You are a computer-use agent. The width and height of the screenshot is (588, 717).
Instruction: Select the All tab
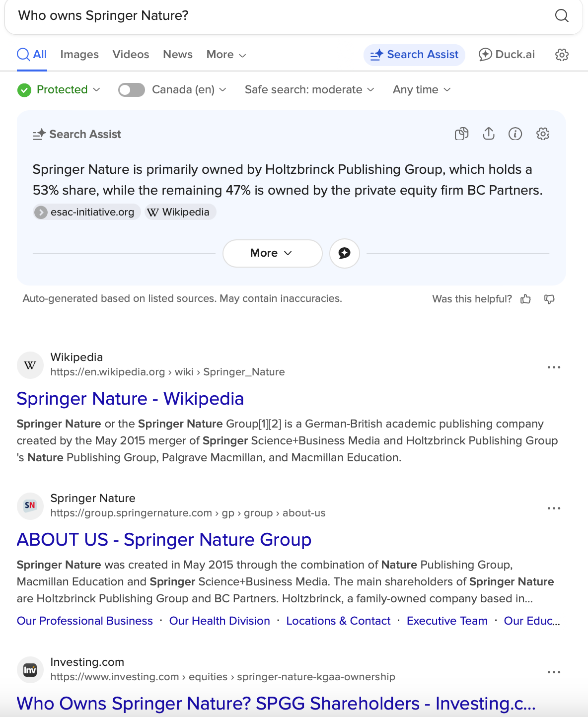pos(32,55)
